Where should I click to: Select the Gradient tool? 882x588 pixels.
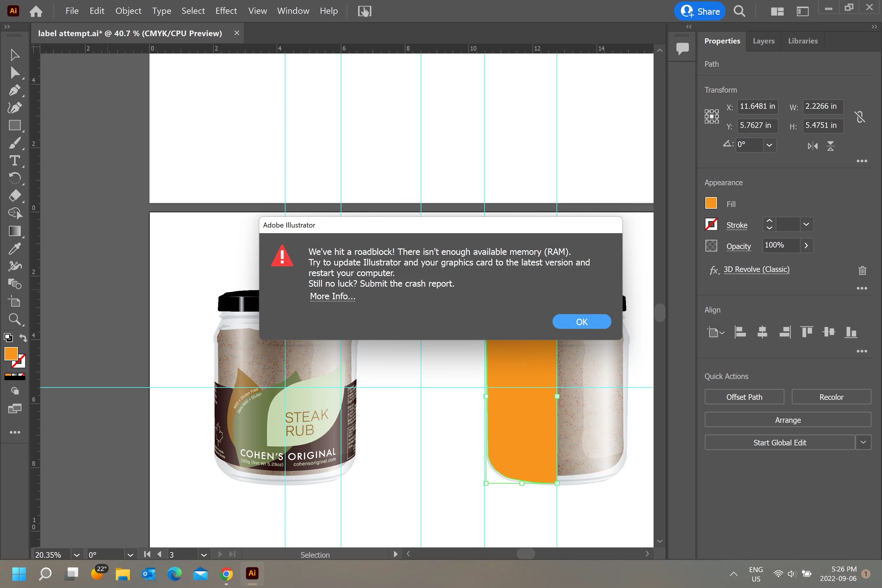pyautogui.click(x=14, y=231)
